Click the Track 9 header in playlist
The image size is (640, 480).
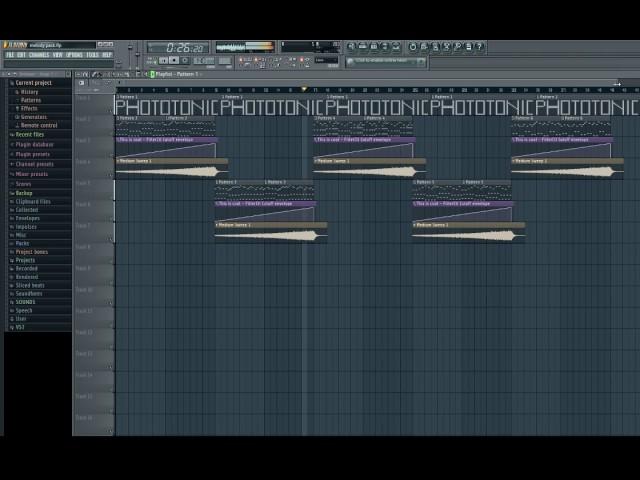94,276
